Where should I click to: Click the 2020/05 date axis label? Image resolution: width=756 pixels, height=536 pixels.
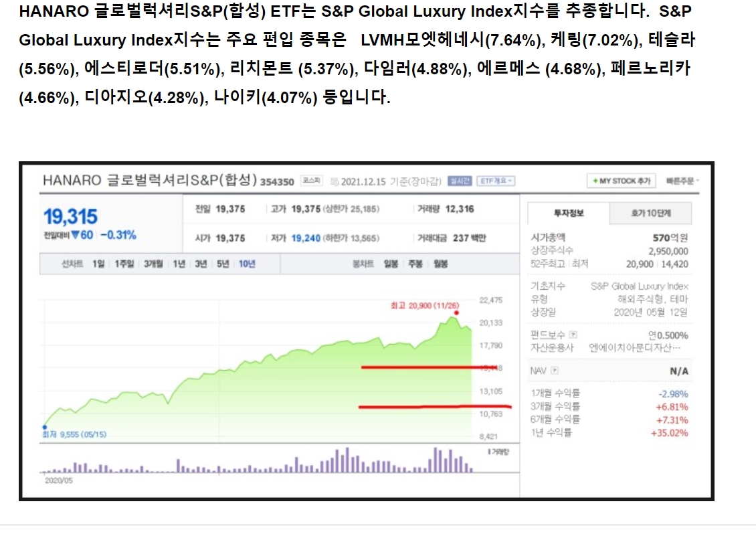(x=58, y=480)
